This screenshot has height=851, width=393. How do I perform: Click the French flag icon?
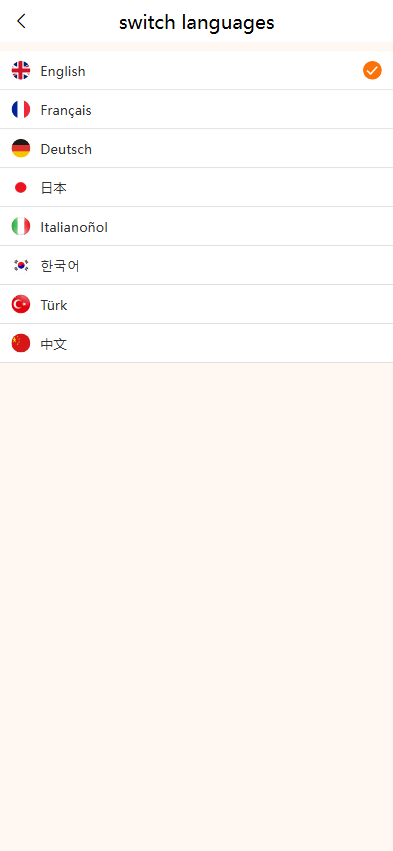(21, 110)
